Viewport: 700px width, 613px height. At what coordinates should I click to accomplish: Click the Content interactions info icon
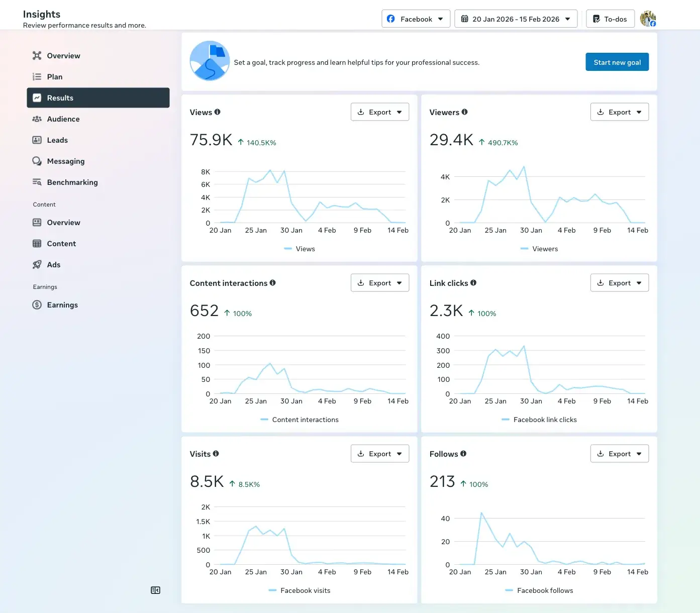click(x=273, y=283)
